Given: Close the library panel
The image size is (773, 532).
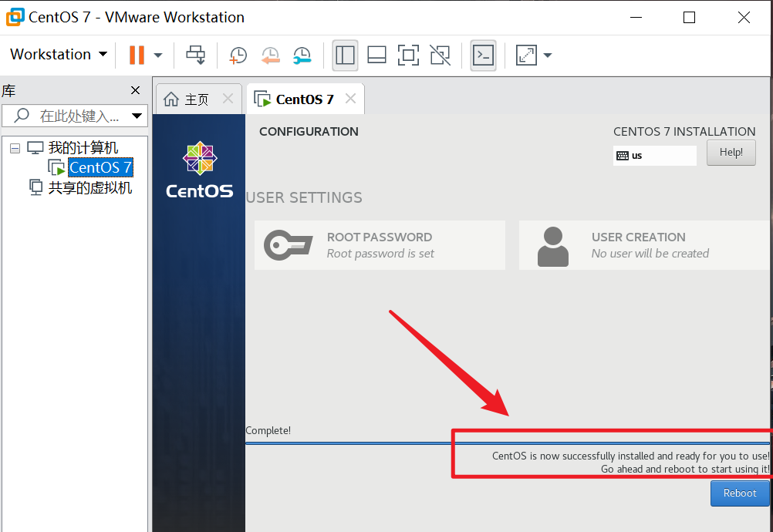Looking at the screenshot, I should pos(135,90).
